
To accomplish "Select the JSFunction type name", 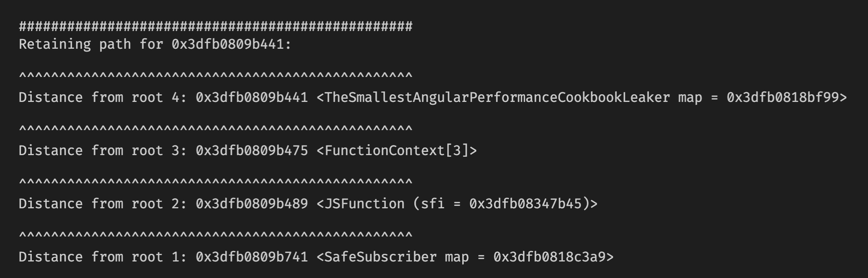I will (364, 204).
